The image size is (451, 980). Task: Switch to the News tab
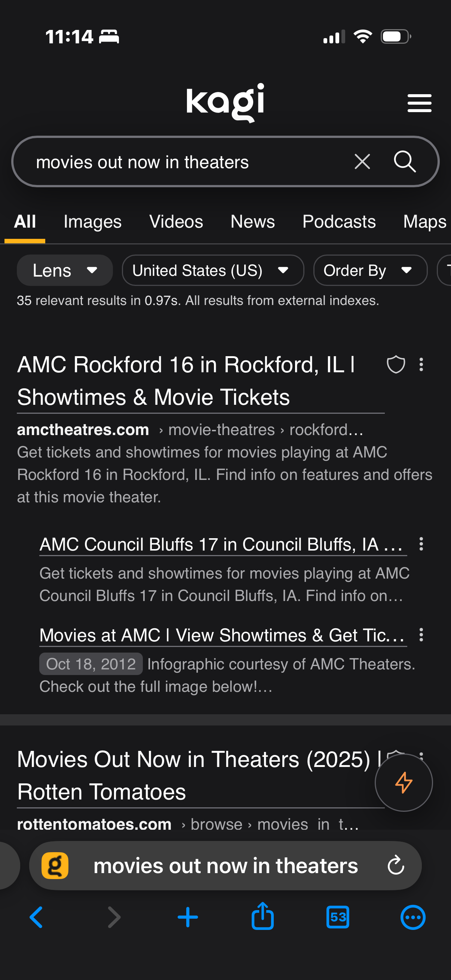252,222
